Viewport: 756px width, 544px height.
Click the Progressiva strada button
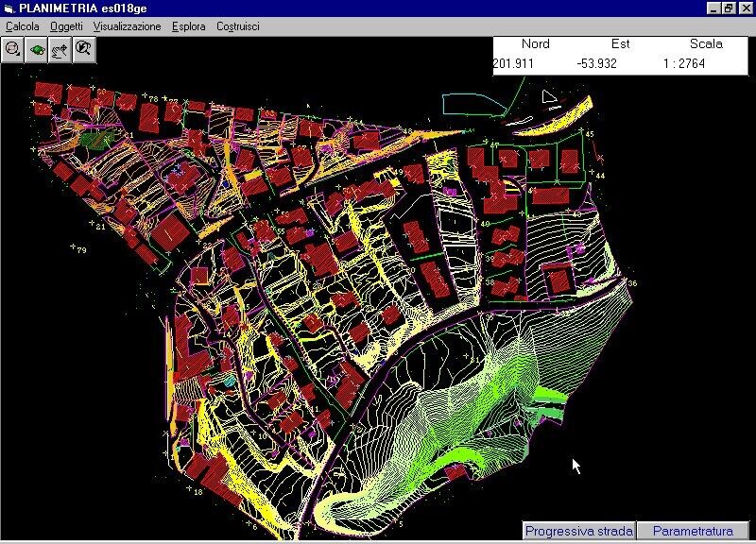coord(578,531)
